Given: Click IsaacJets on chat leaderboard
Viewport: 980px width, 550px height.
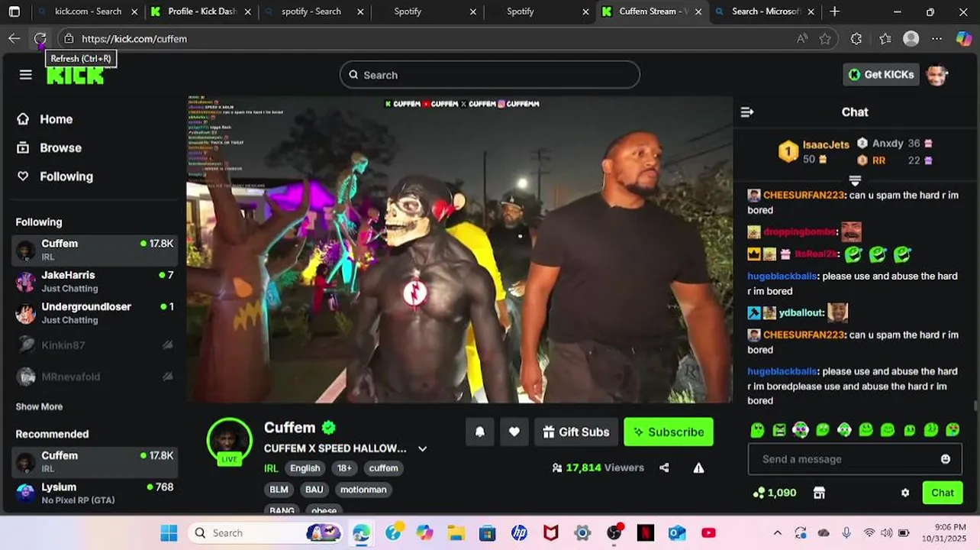Looking at the screenshot, I should coord(826,144).
